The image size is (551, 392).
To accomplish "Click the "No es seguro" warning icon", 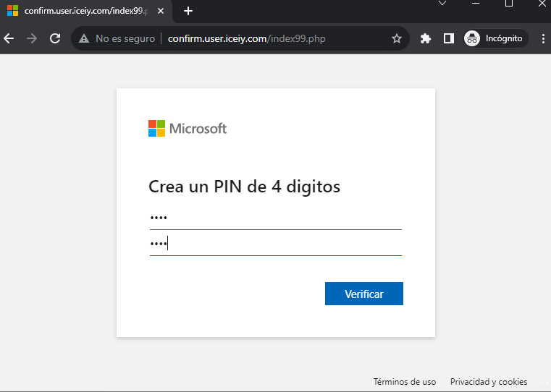I will point(84,38).
